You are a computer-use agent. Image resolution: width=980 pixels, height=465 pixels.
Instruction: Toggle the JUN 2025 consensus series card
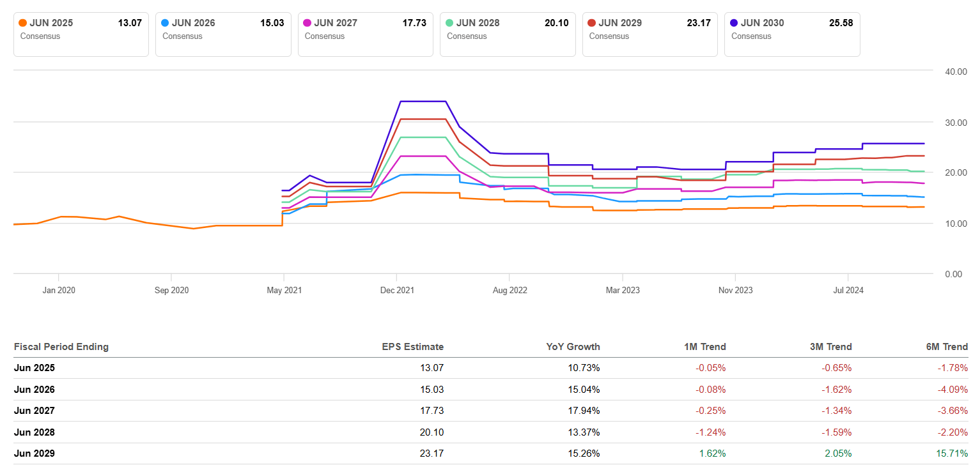81,34
